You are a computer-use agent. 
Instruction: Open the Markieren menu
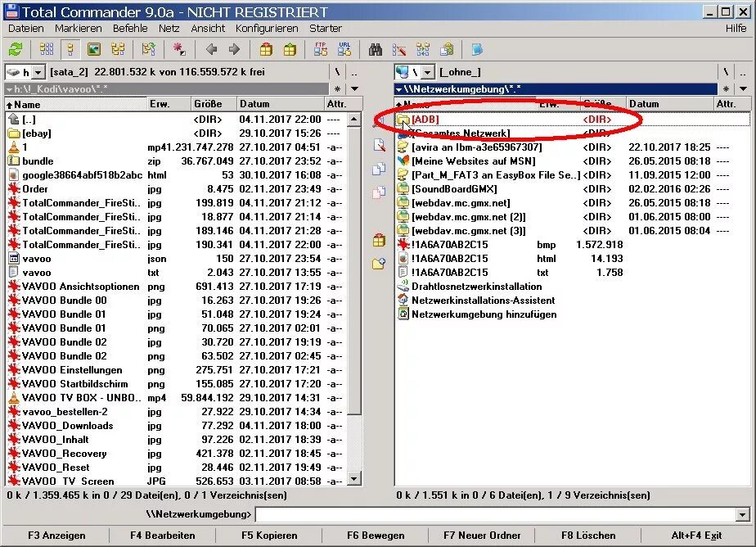point(78,29)
